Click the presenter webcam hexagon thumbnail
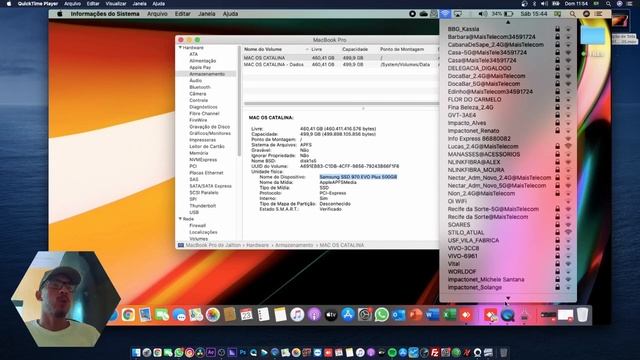640x360 pixels. coord(66,299)
